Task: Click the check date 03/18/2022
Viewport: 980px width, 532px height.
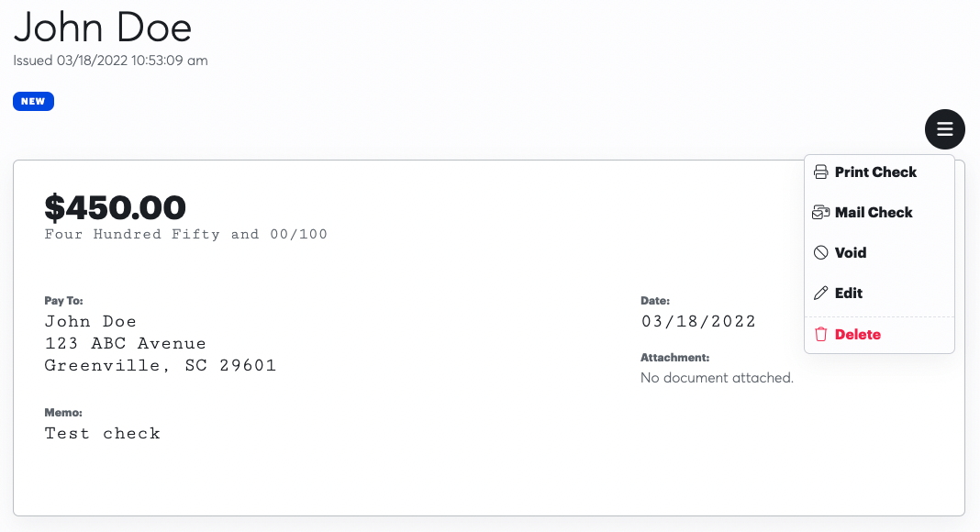Action: pyautogui.click(x=698, y=321)
